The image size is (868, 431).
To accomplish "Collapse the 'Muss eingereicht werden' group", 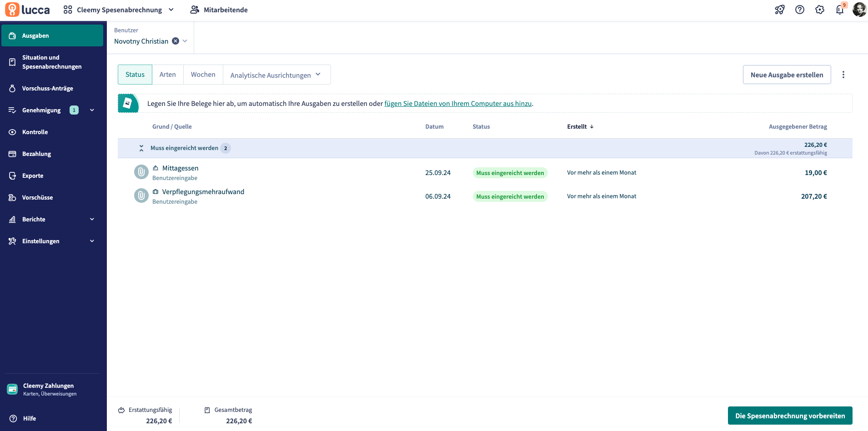I will tap(141, 148).
